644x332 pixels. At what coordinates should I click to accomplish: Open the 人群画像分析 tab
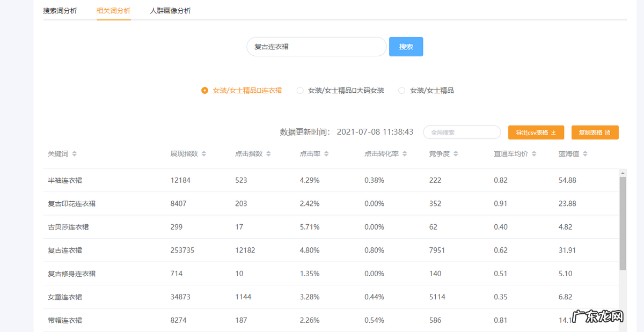pos(170,10)
